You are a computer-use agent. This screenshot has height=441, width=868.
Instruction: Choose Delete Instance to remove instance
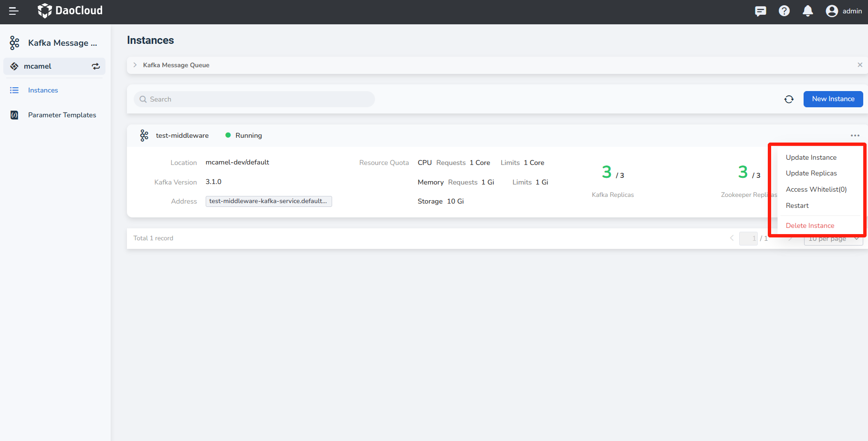point(810,225)
